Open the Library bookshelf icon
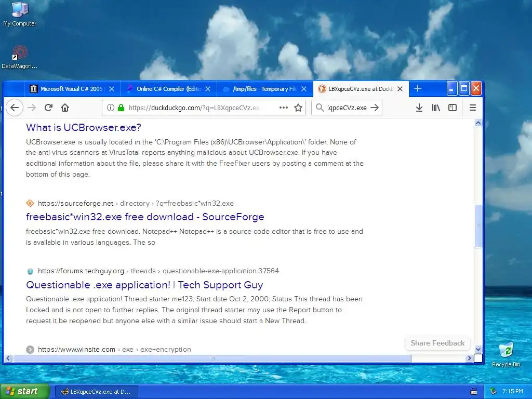The image size is (532, 399). [x=436, y=108]
